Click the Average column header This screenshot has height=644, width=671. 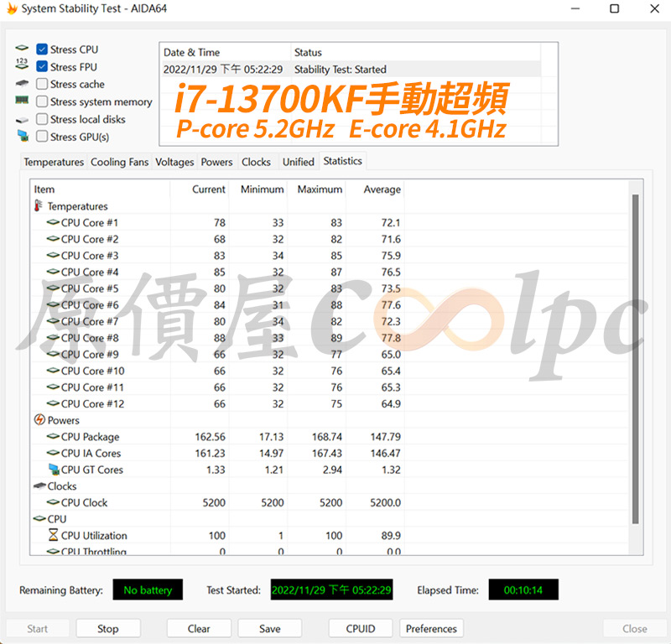point(375,190)
